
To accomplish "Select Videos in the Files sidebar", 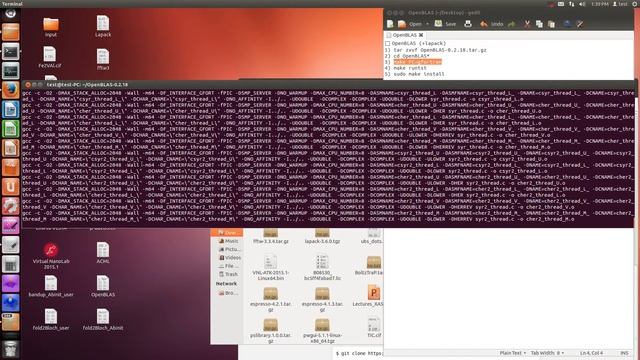I will (229, 258).
